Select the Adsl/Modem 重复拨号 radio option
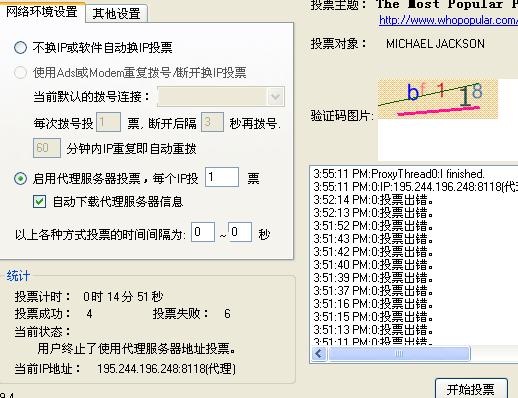 20,72
